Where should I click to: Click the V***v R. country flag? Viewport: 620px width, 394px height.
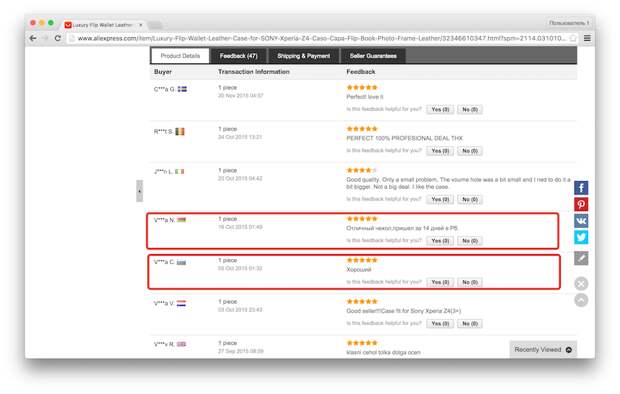coord(181,344)
